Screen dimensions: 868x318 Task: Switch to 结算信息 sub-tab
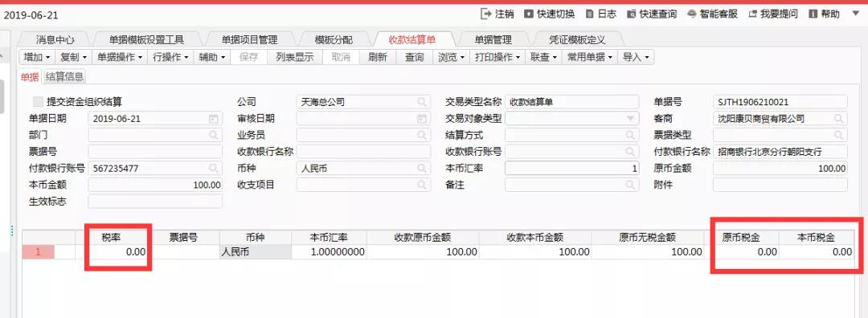point(65,77)
